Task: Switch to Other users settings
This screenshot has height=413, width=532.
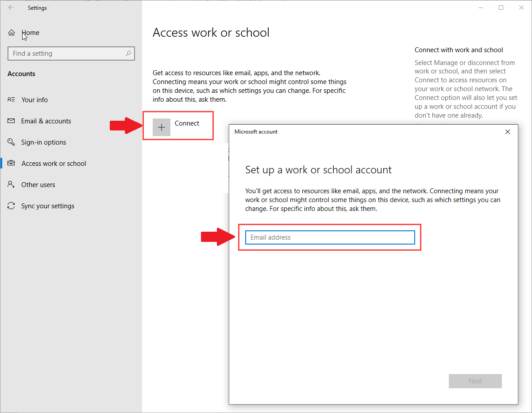Action: click(38, 184)
